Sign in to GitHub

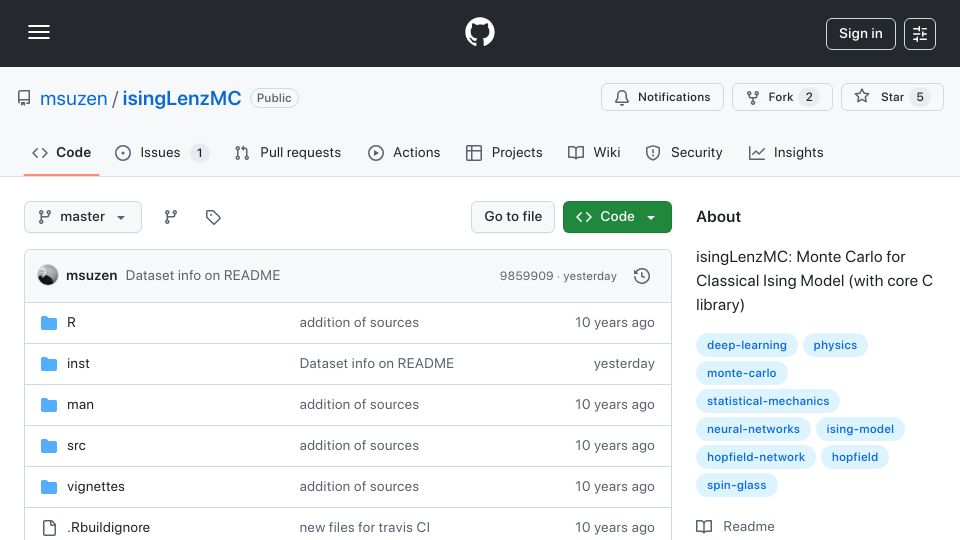[860, 34]
